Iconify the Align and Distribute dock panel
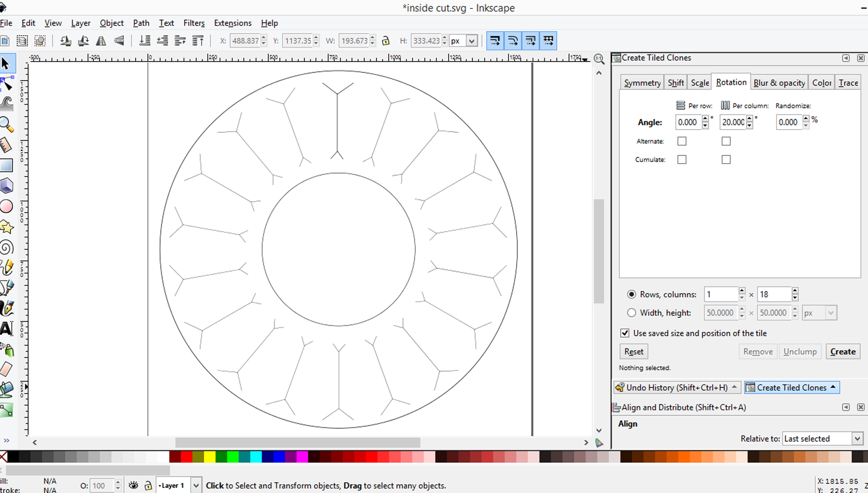 click(x=846, y=407)
